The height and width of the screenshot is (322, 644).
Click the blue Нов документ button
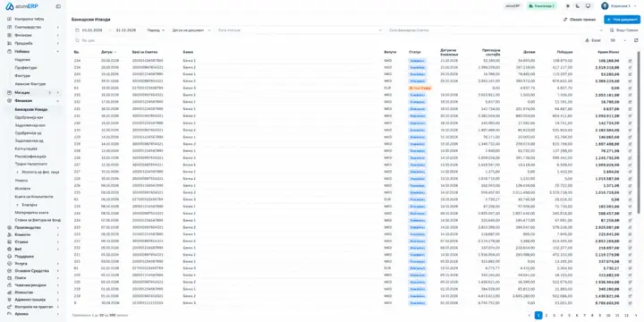pos(622,20)
